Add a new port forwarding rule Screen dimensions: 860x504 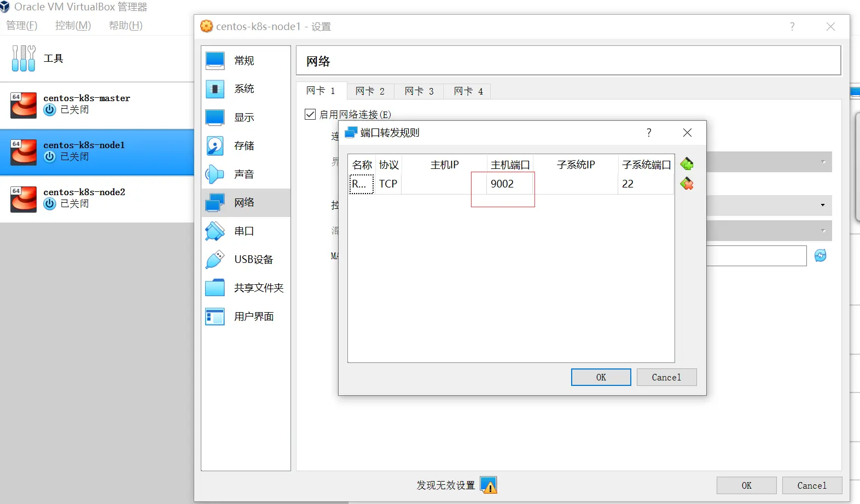(687, 164)
